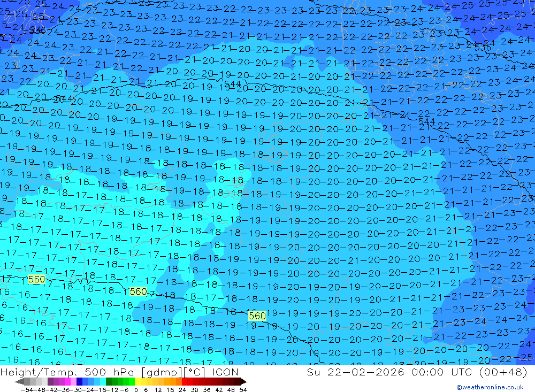Click the 544 contour label on the right side
The image size is (535, 392).
[426, 121]
